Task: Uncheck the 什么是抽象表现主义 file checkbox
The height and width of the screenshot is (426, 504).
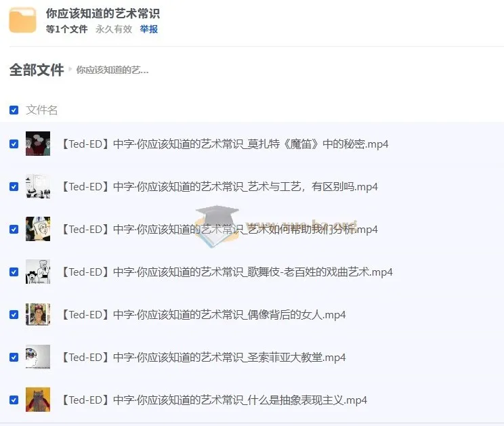Action: point(14,400)
